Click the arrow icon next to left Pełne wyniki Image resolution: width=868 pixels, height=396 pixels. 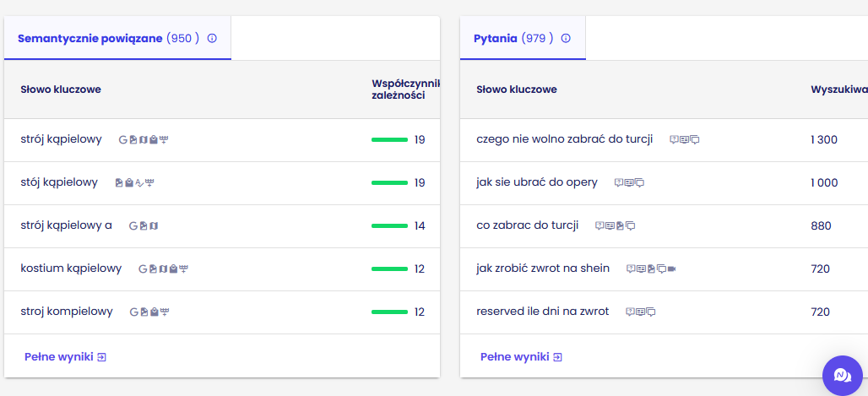pos(102,357)
